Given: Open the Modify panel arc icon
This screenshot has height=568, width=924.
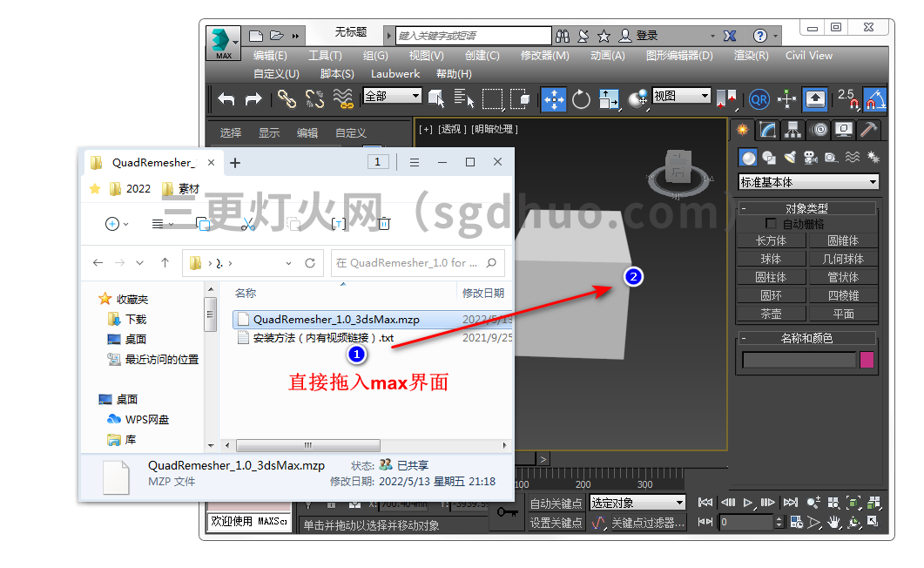Looking at the screenshot, I should pyautogui.click(x=768, y=130).
